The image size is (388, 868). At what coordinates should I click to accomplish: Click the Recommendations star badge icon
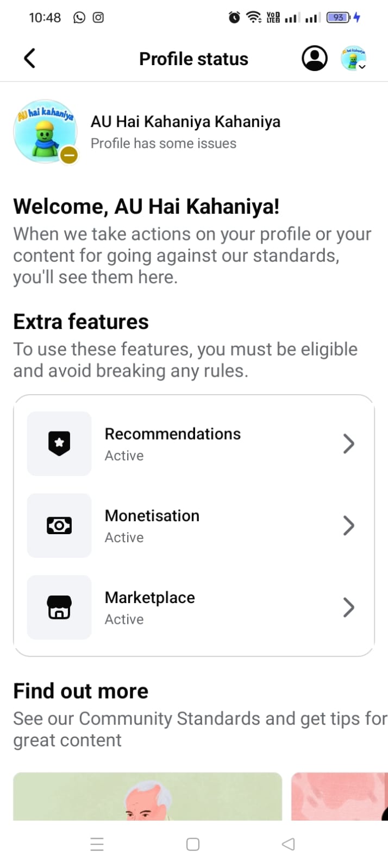coord(59,443)
